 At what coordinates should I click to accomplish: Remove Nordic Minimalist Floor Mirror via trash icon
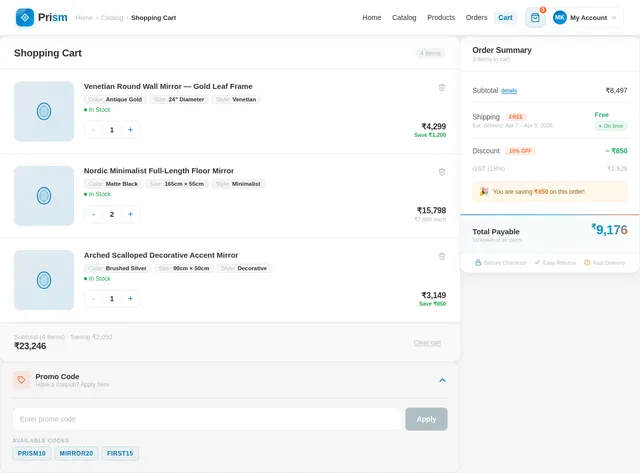[442, 171]
